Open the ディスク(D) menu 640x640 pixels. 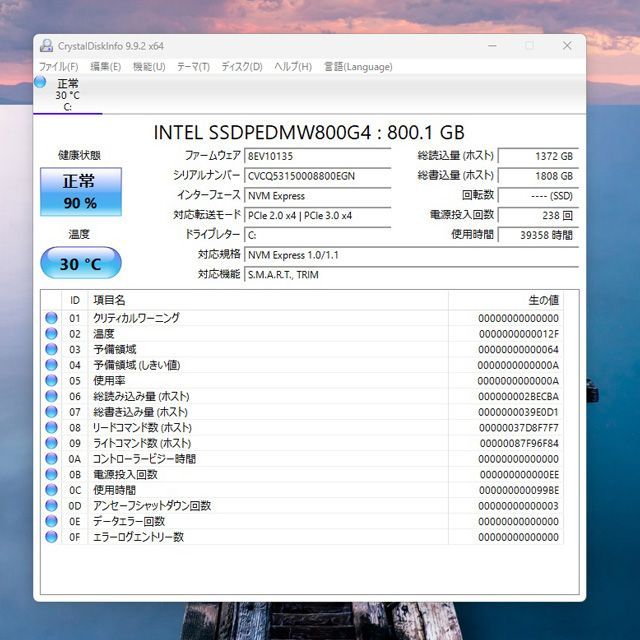(242, 67)
